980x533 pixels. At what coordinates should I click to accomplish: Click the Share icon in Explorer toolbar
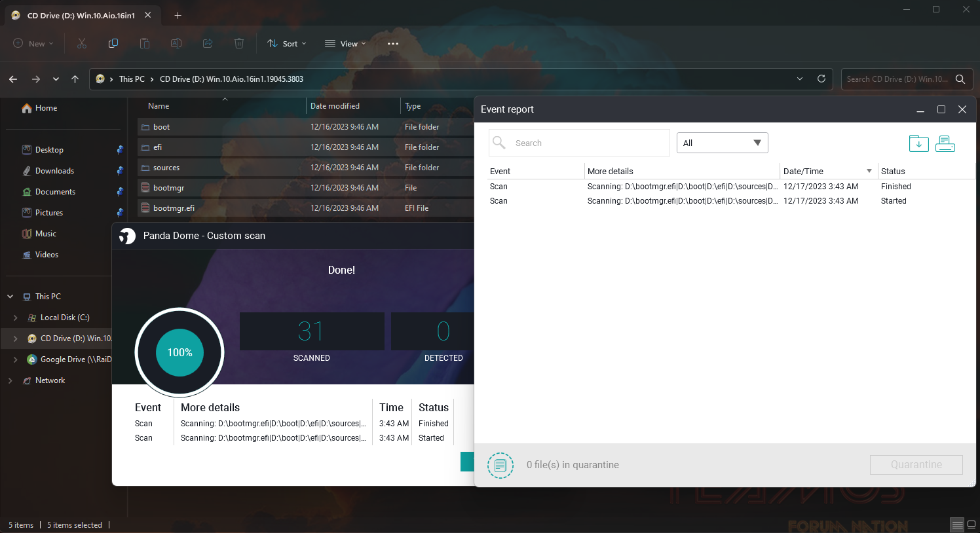pyautogui.click(x=208, y=43)
